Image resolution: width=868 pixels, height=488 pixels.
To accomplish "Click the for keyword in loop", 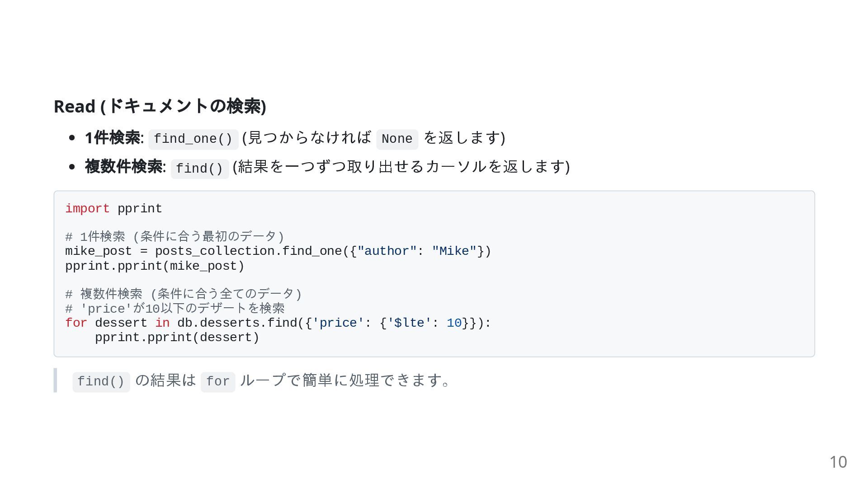I will pos(76,323).
